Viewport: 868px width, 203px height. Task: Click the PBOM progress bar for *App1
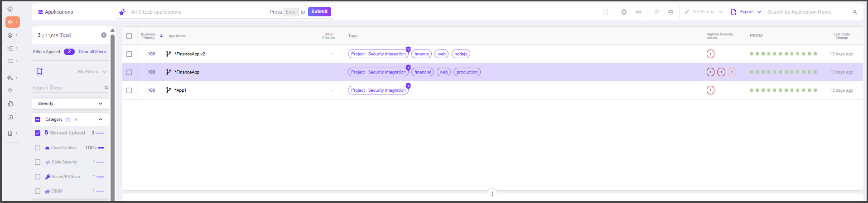click(783, 90)
